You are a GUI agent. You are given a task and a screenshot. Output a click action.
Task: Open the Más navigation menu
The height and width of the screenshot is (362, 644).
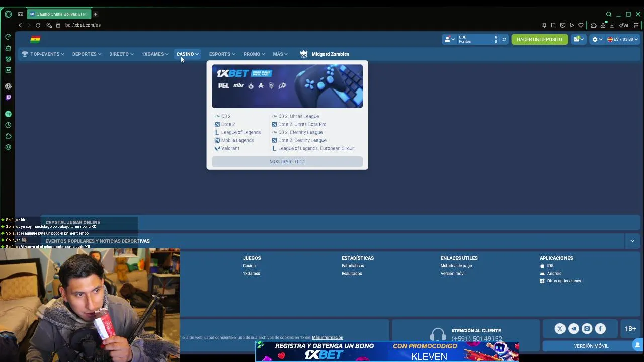click(x=280, y=54)
